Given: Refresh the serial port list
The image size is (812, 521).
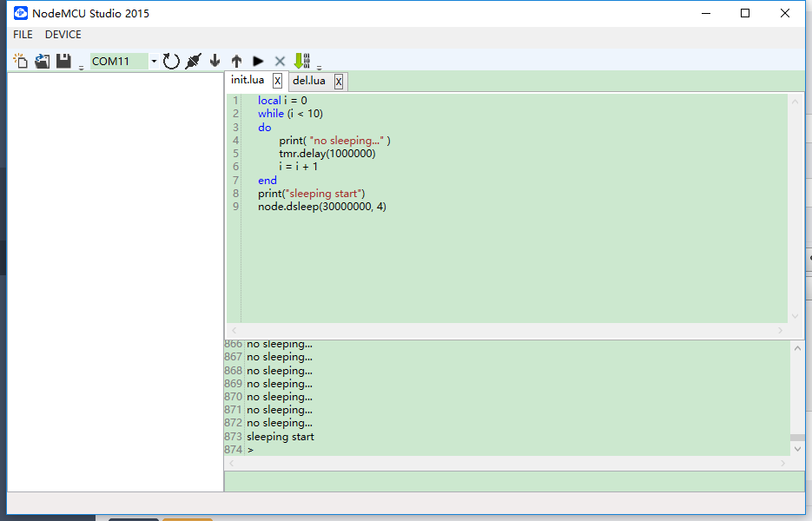Looking at the screenshot, I should click(171, 61).
